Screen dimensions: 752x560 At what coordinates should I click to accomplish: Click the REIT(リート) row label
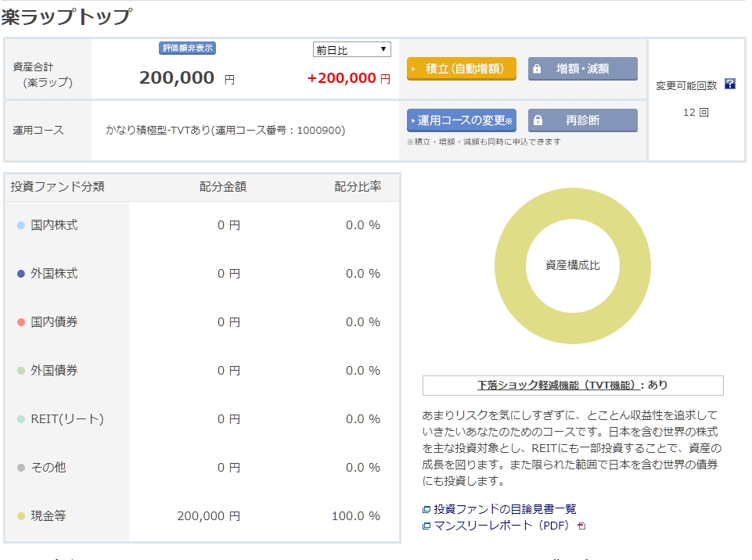pos(67,419)
